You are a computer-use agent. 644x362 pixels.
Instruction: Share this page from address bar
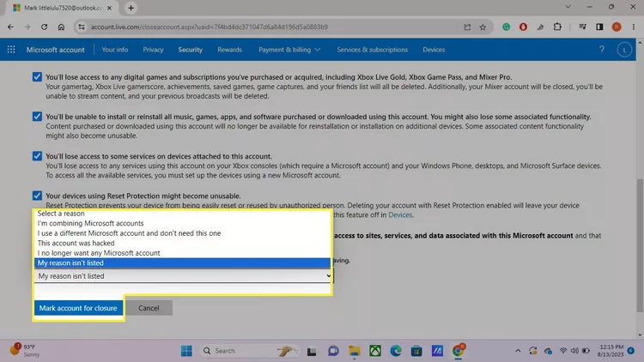point(467,27)
